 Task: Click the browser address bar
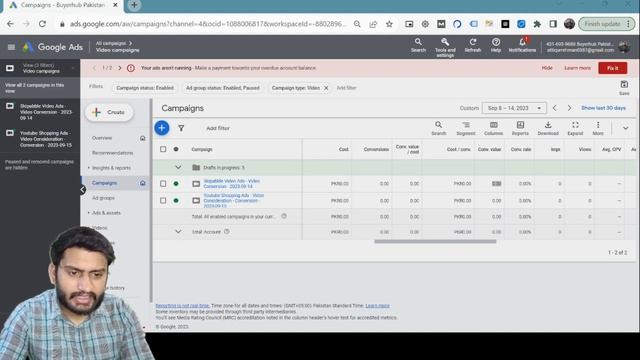pos(208,24)
